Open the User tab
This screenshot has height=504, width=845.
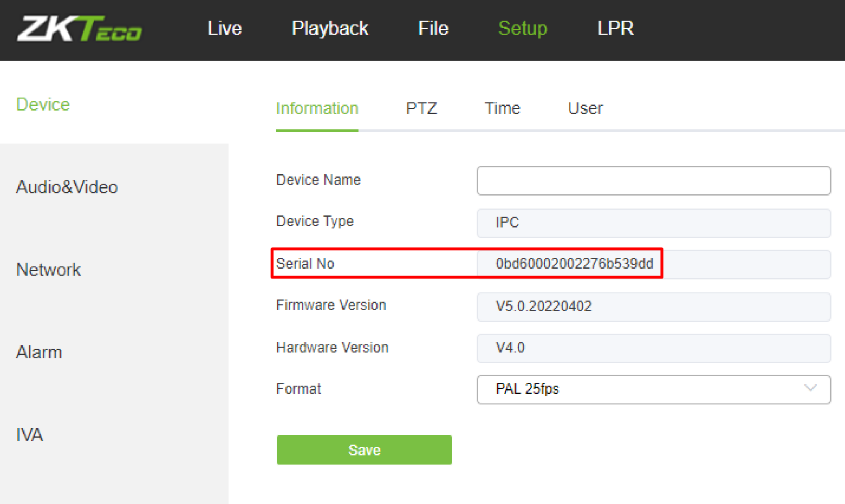coord(585,108)
